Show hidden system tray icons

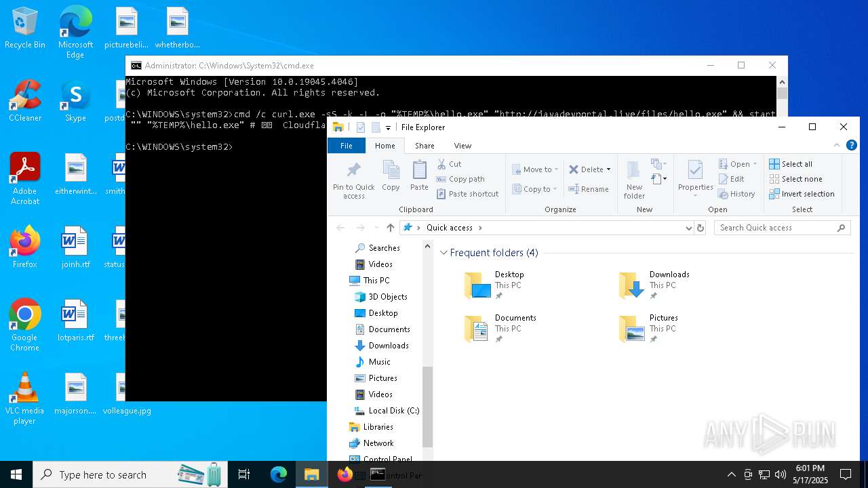[731, 474]
